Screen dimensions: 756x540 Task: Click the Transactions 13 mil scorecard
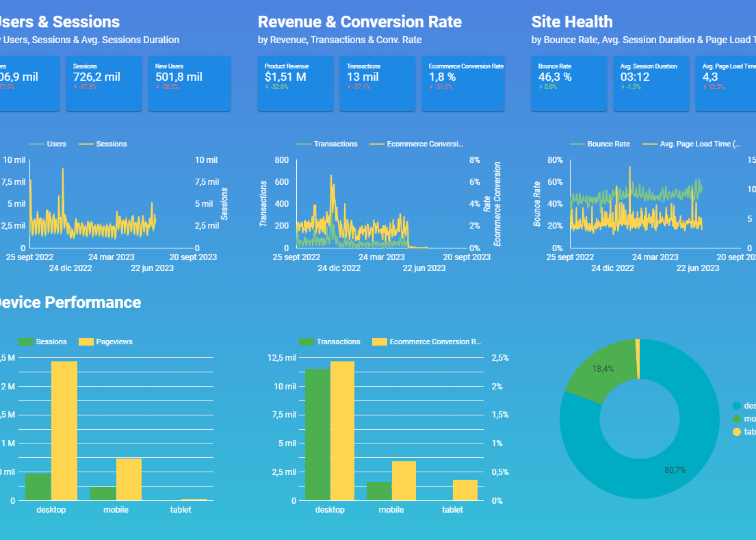click(x=378, y=84)
